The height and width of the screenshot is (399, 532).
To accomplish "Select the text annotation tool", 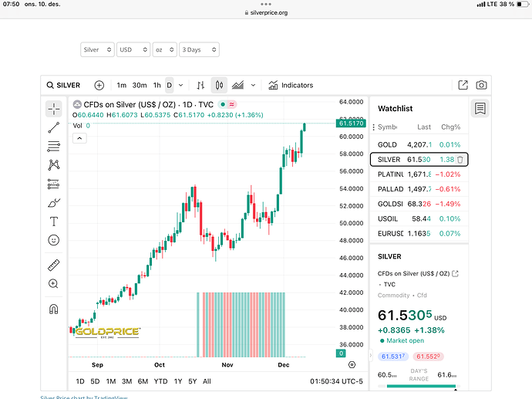I will (53, 221).
